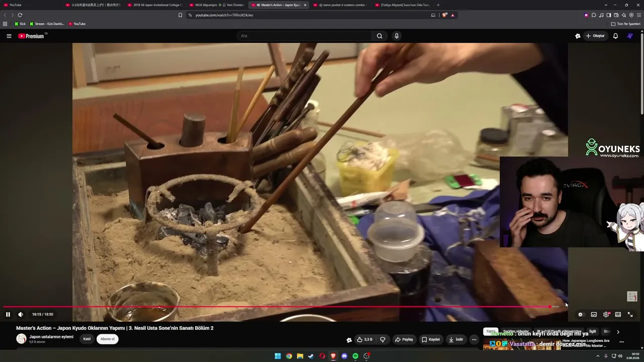Open the AI assistant sparkle icon in toolbar
Image resolution: width=644 pixels, height=362 pixels.
(624, 15)
